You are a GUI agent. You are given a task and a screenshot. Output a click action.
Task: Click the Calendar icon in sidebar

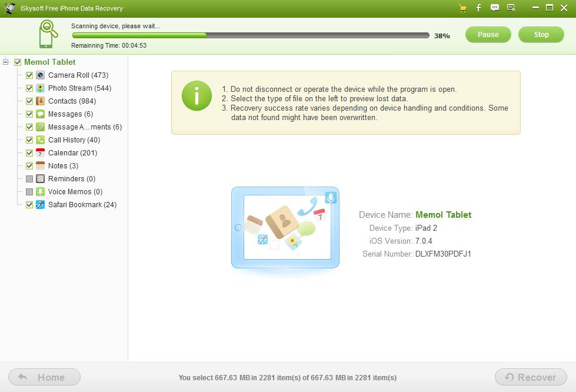coord(41,153)
